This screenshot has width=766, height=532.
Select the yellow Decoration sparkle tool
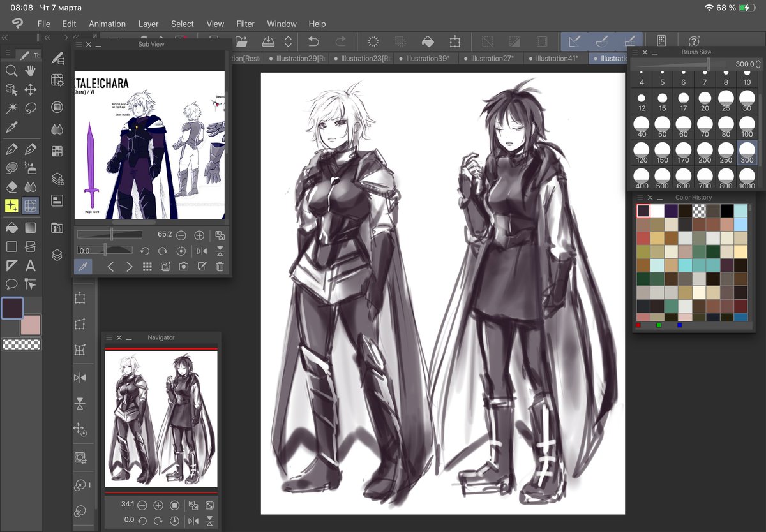[x=11, y=205]
